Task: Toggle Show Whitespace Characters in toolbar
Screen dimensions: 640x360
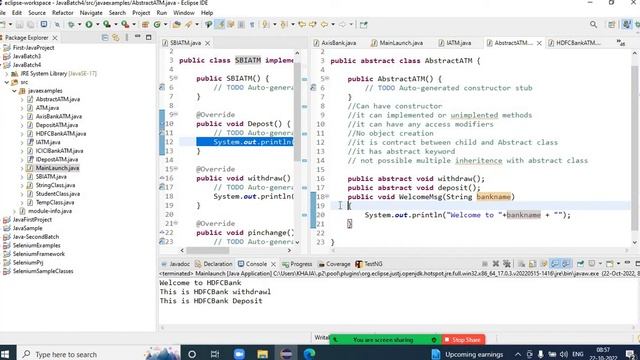Action: pyautogui.click(x=252, y=24)
